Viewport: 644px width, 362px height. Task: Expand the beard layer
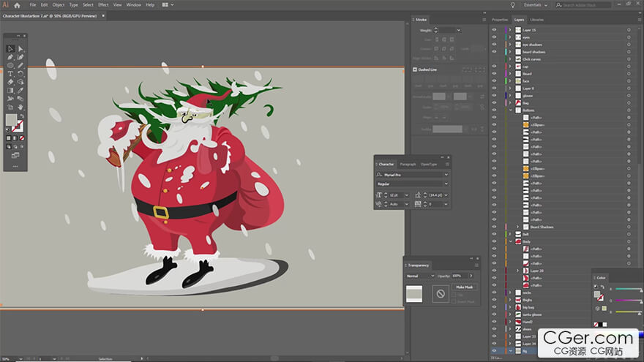510,74
